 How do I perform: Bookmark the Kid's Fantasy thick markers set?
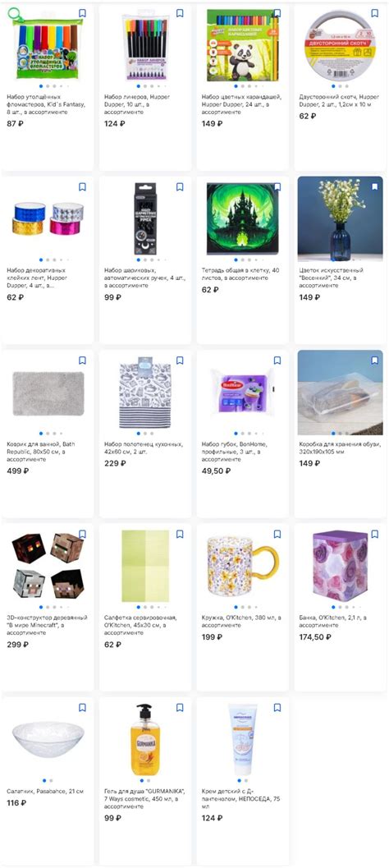pos(82,13)
